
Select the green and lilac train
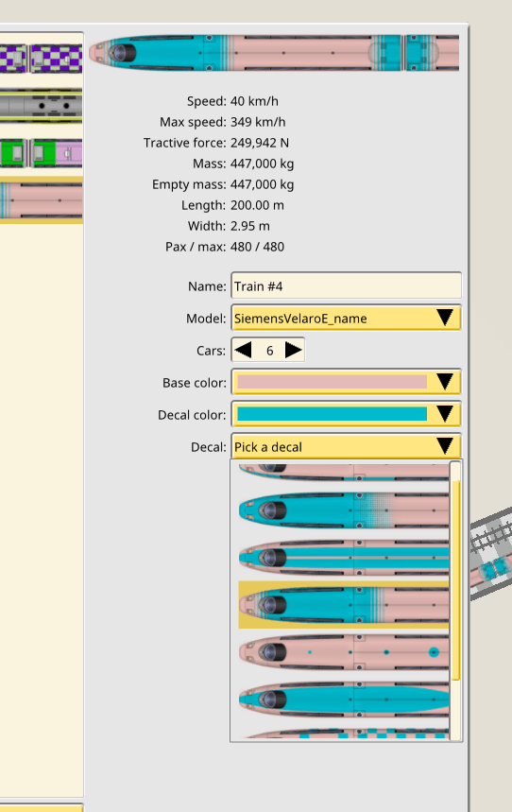[41, 153]
